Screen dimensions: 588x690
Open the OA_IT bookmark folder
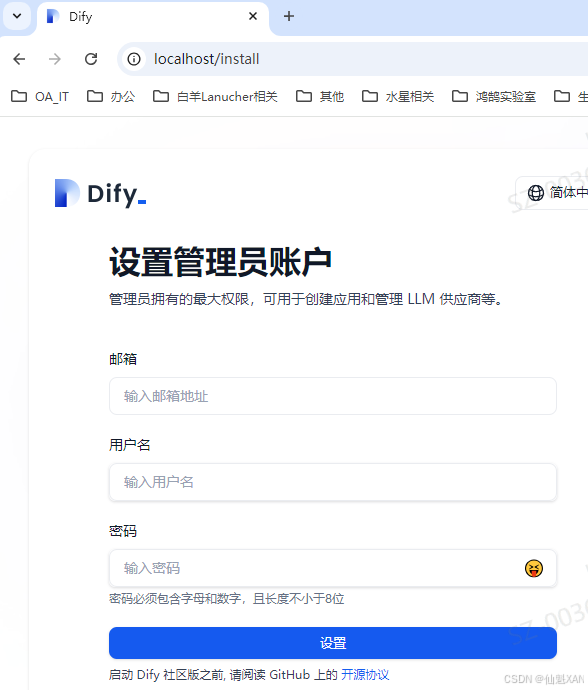tap(40, 96)
